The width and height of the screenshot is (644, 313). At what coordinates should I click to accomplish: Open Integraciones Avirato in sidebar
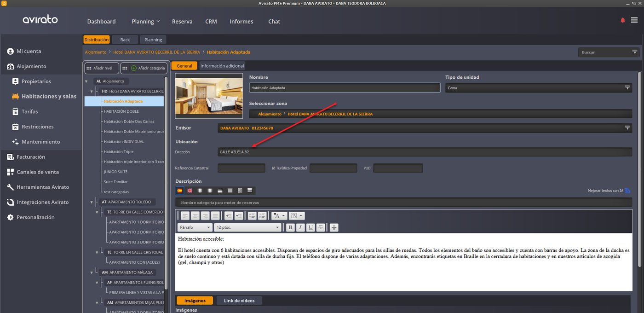[43, 202]
